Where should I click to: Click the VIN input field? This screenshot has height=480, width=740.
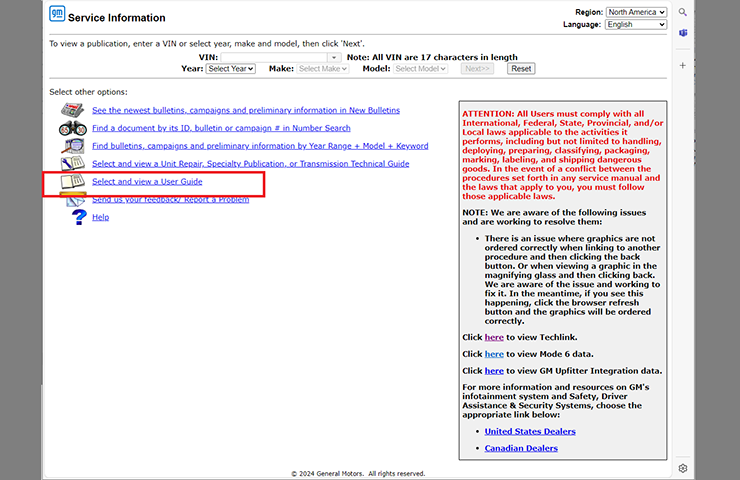click(274, 57)
